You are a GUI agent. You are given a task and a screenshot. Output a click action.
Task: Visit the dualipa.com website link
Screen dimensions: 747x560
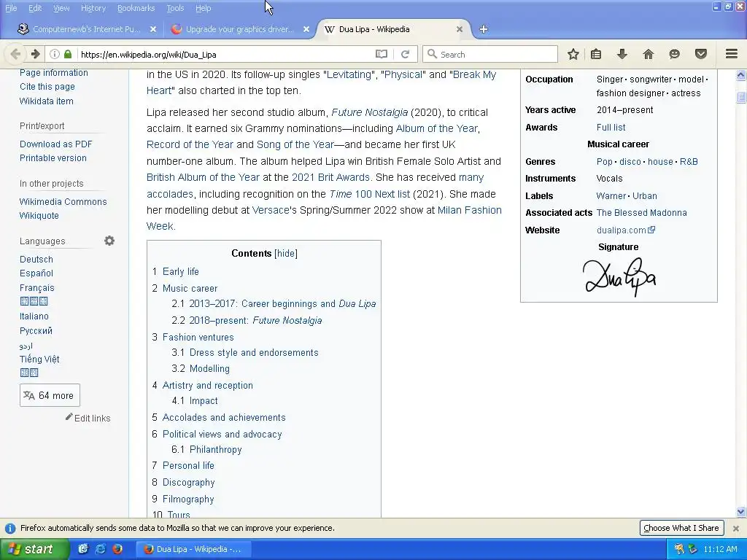coord(625,230)
